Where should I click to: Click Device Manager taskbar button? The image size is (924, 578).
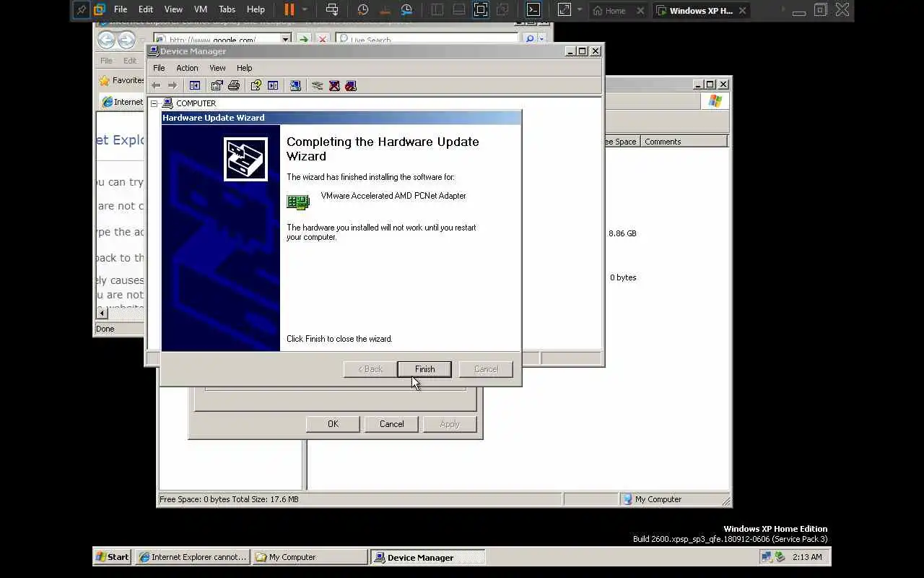[x=427, y=557]
